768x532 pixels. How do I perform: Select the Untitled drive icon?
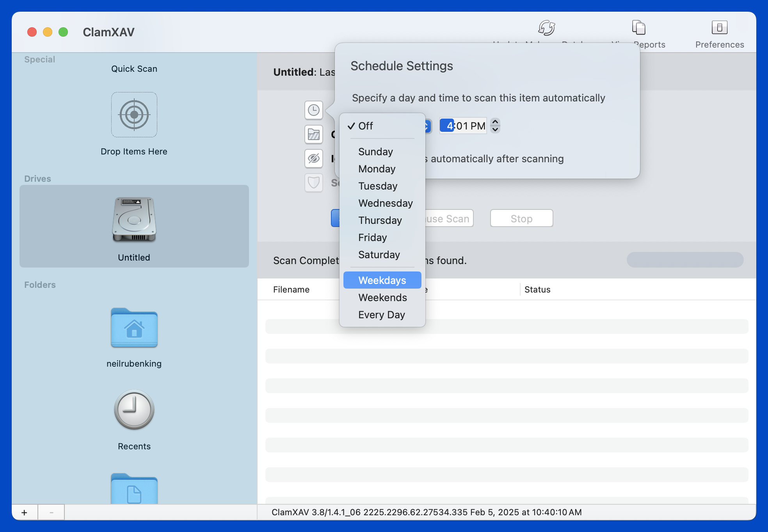[x=134, y=220]
